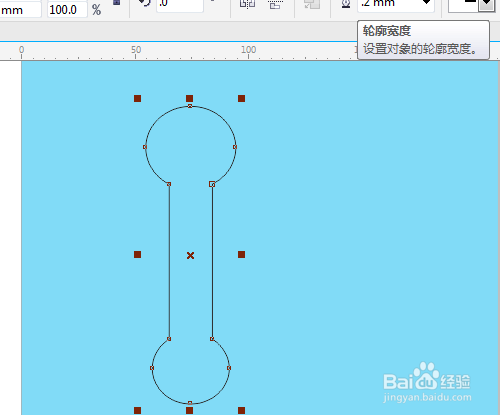
Task: Select the right node of the lower circle
Action: click(x=229, y=368)
